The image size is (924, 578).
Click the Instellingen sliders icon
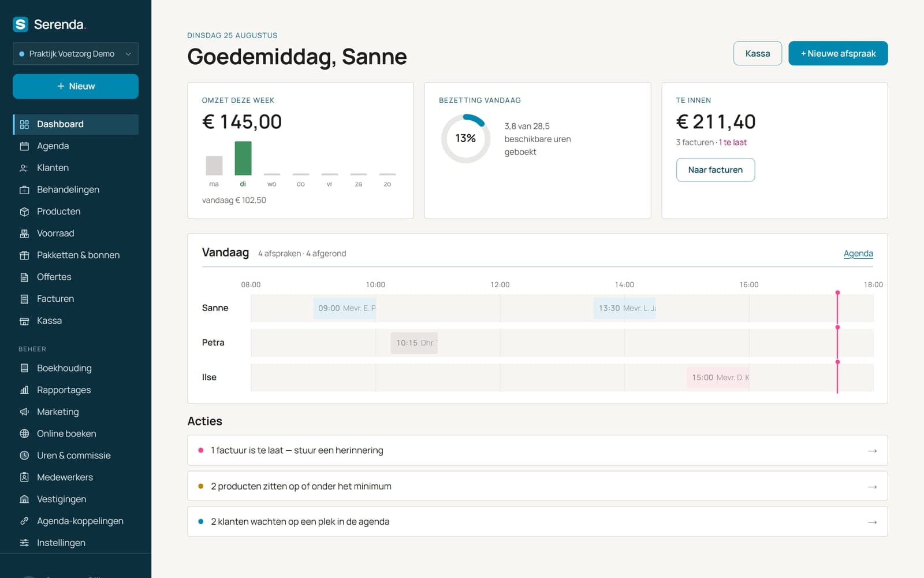[24, 543]
